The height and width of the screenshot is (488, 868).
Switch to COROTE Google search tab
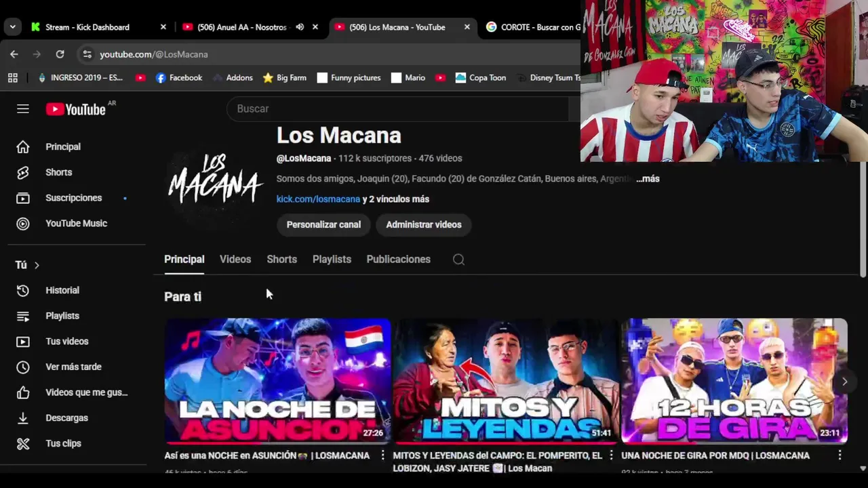[x=533, y=27]
